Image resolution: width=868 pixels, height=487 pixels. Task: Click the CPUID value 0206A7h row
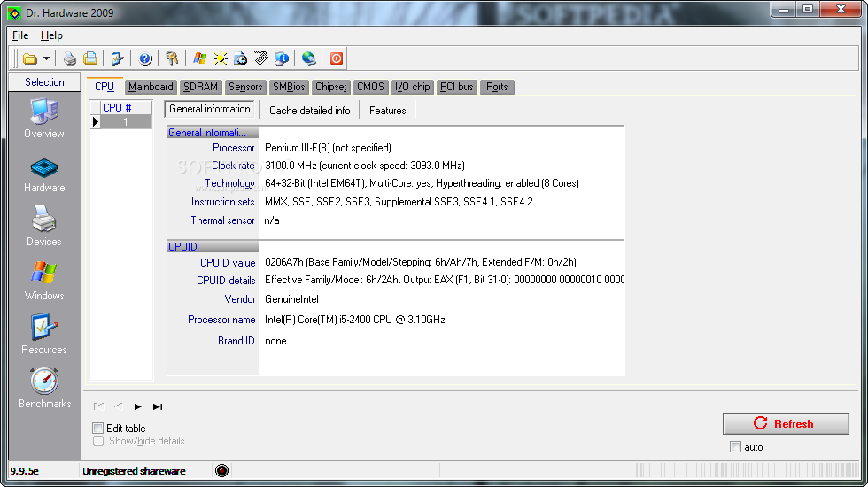(421, 262)
